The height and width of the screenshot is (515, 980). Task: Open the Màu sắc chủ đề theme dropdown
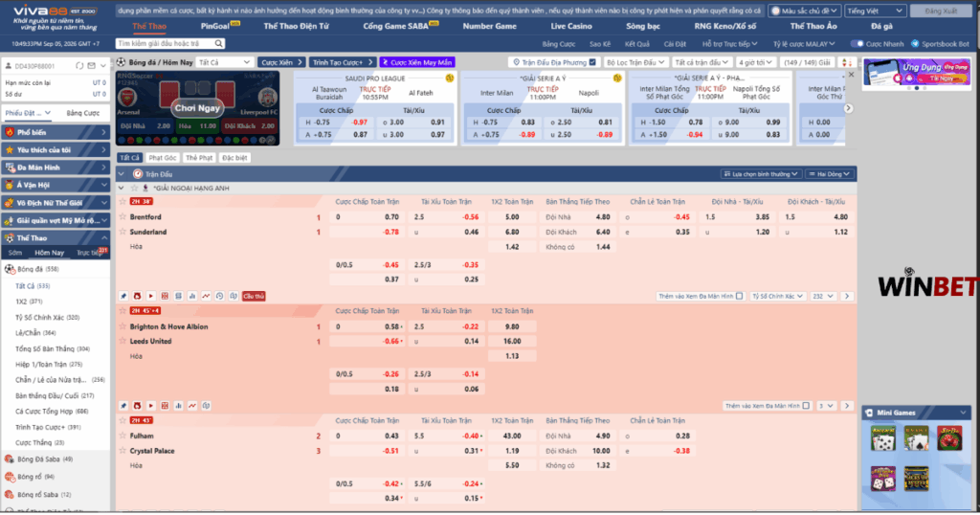tap(804, 11)
